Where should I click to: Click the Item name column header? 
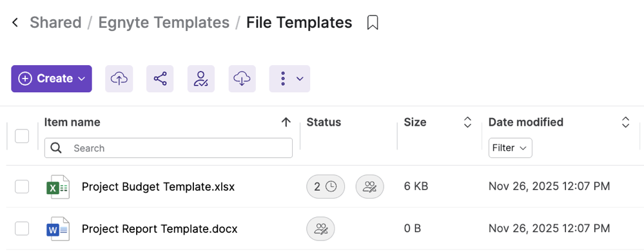[x=72, y=122]
